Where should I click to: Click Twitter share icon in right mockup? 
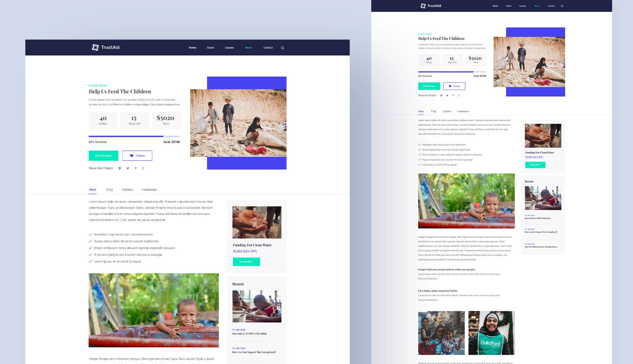(x=447, y=96)
